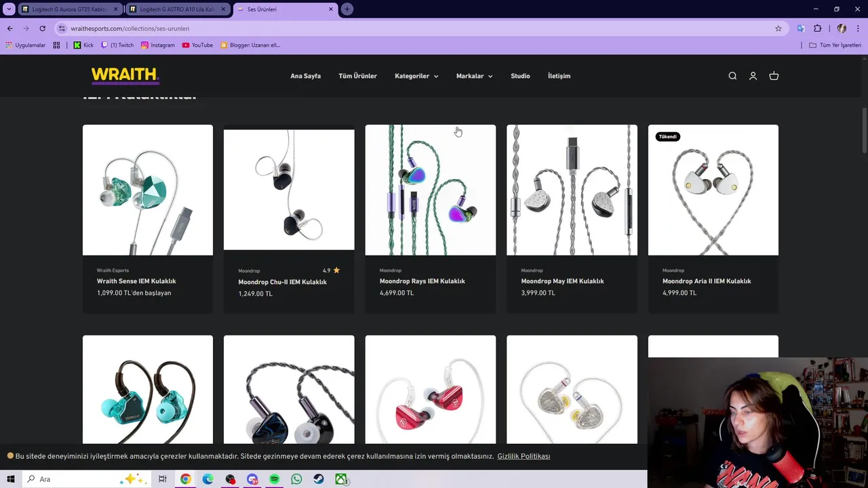Open Spotify from the taskbar
868x488 pixels.
[274, 479]
